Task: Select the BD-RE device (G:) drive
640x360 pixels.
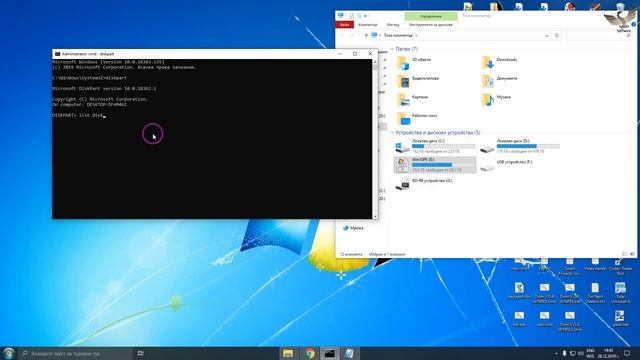Action: tap(424, 184)
